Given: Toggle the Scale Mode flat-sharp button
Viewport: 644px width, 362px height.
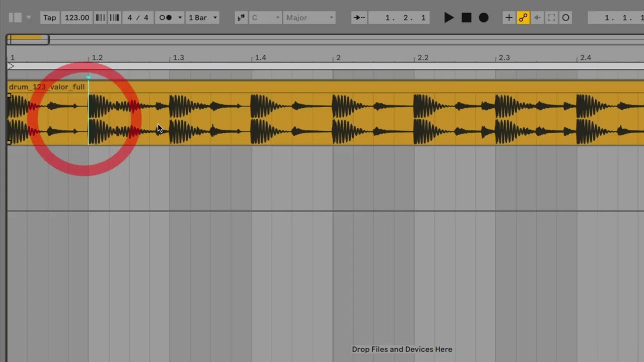Looking at the screenshot, I should tap(241, 18).
